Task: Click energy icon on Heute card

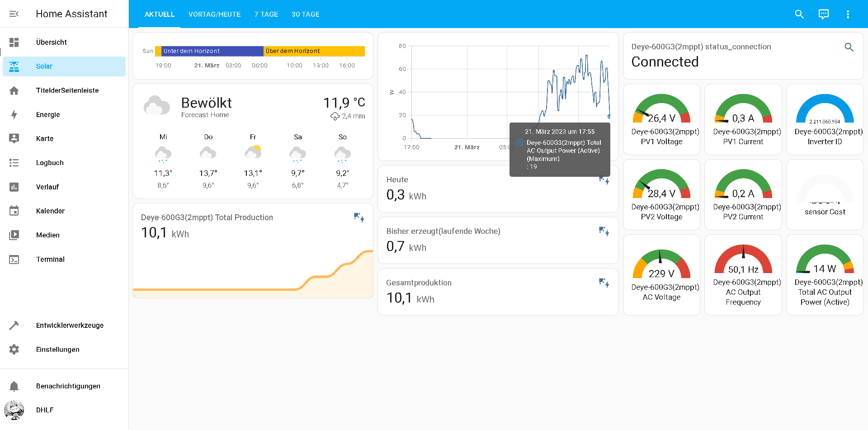Action: [x=604, y=180]
